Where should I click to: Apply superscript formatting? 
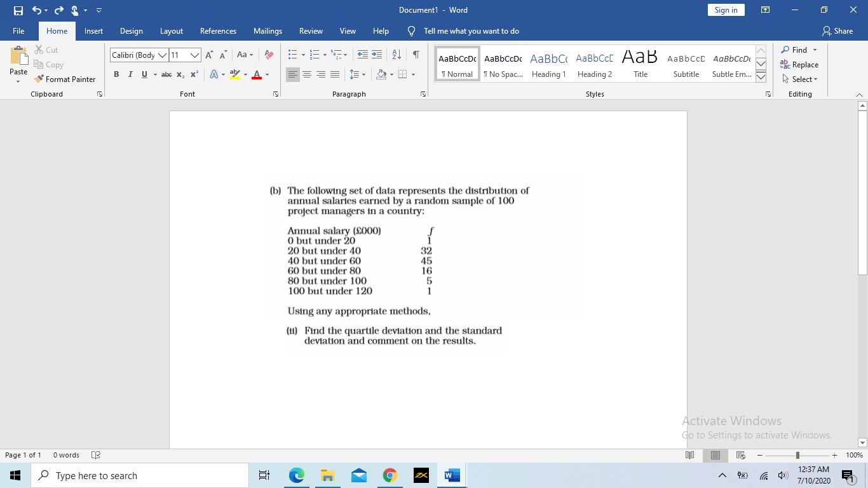pos(194,74)
